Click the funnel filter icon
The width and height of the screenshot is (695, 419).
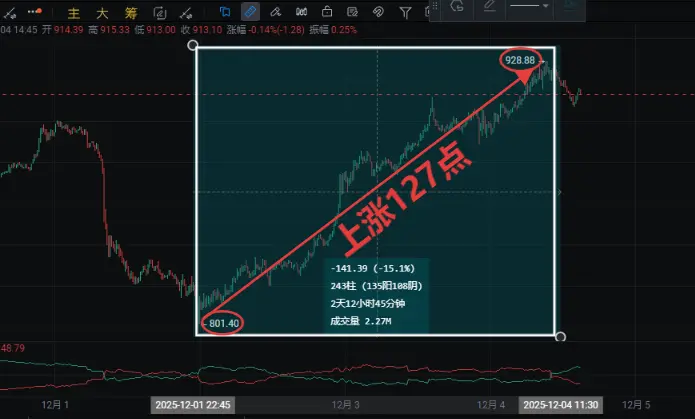click(x=405, y=13)
